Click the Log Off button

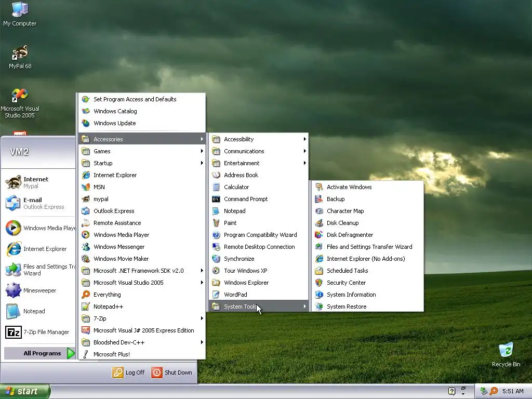click(x=128, y=373)
